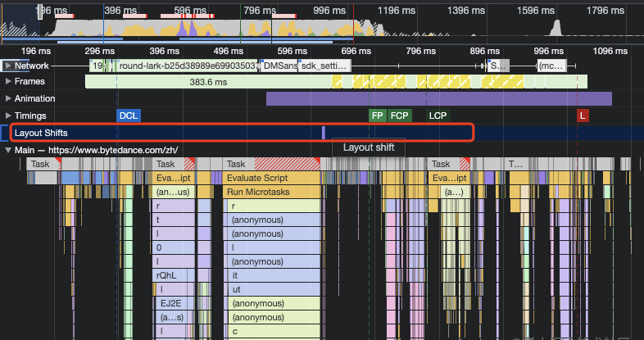Select the DMSans network request
Screen dimensions: 644x340
(279, 66)
